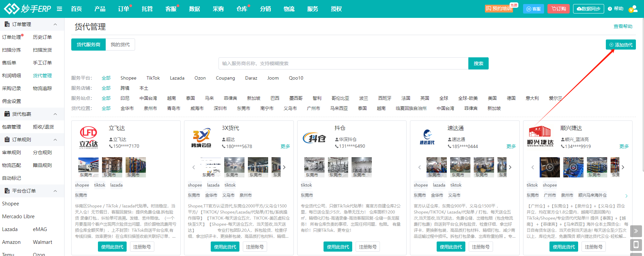Screen dimensions: 644x256
Task: Collapse the 货代包裹 sidebar section
Action: (x=55, y=114)
